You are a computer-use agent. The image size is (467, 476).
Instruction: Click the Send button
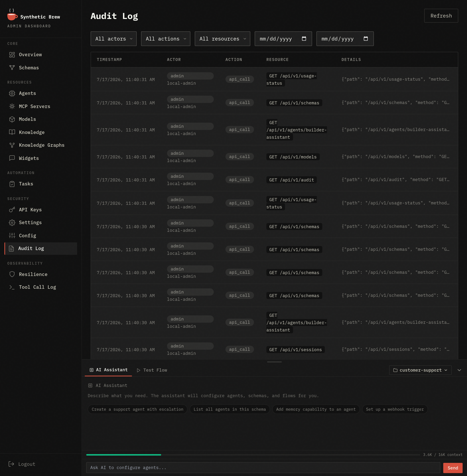click(453, 468)
